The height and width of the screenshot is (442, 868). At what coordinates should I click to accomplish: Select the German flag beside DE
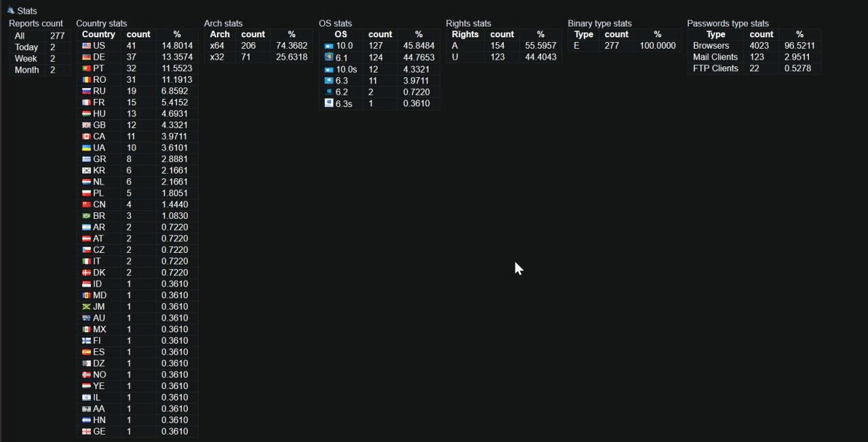(86, 57)
